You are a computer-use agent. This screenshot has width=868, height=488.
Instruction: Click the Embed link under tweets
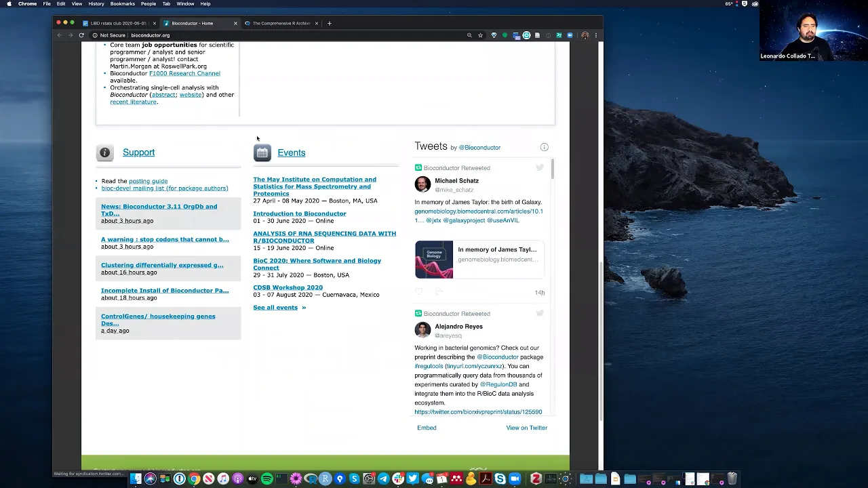[x=427, y=428]
